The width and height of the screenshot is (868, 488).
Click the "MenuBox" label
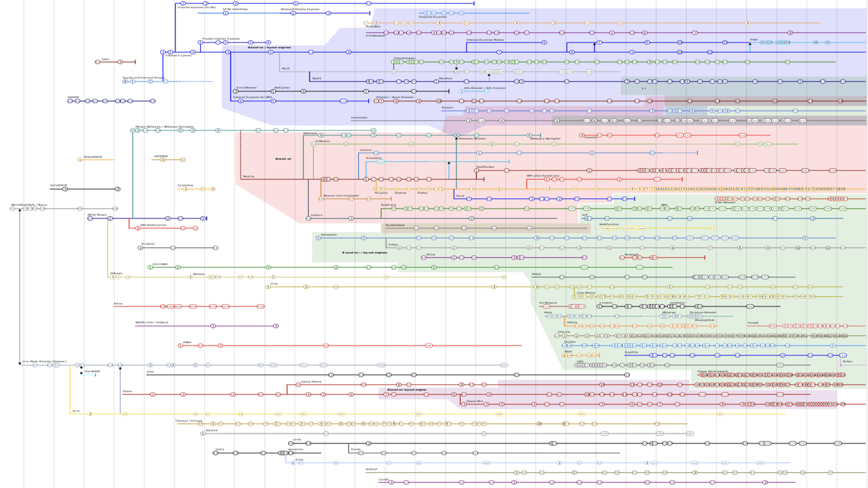click(x=373, y=27)
